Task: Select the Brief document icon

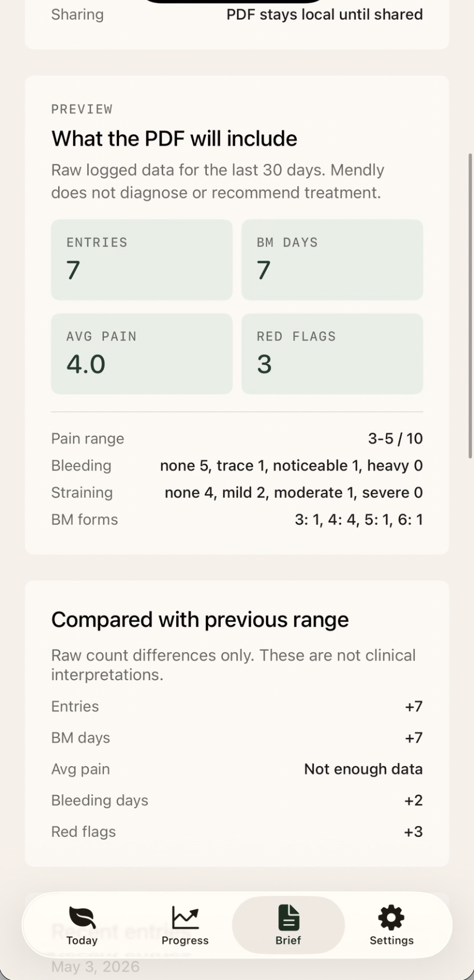Action: [x=288, y=917]
